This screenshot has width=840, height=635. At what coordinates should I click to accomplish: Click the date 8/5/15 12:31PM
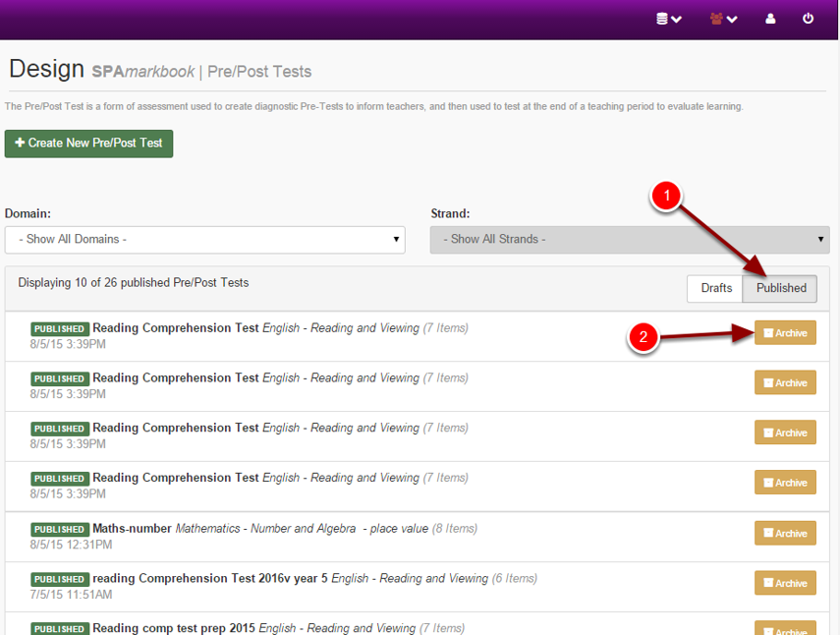pyautogui.click(x=72, y=545)
